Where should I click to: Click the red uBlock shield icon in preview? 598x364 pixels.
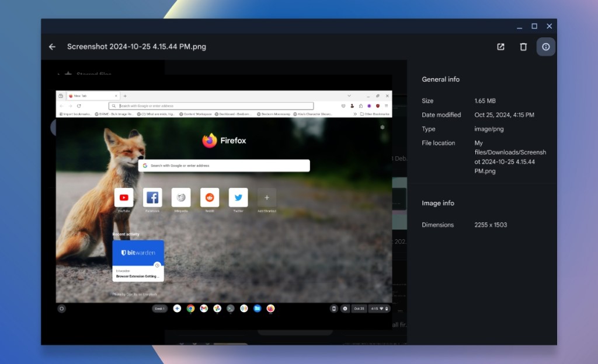pos(378,106)
